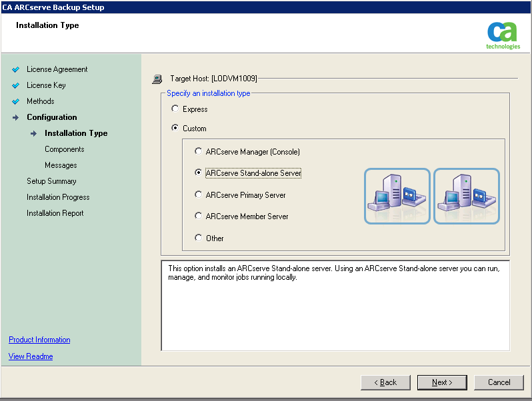Click the arrow icon beside Configuration

click(x=15, y=118)
